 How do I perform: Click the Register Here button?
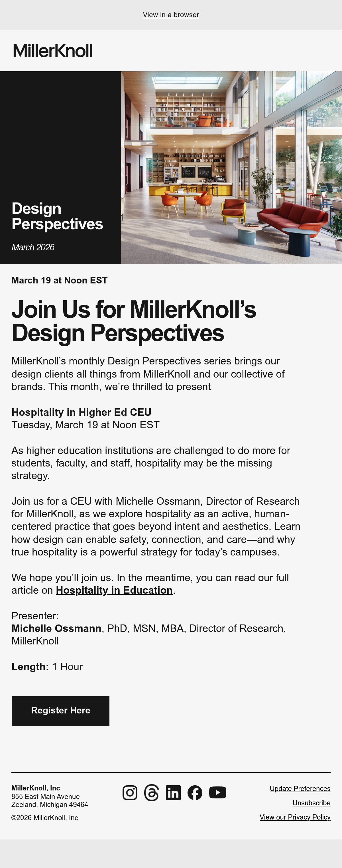[61, 711]
